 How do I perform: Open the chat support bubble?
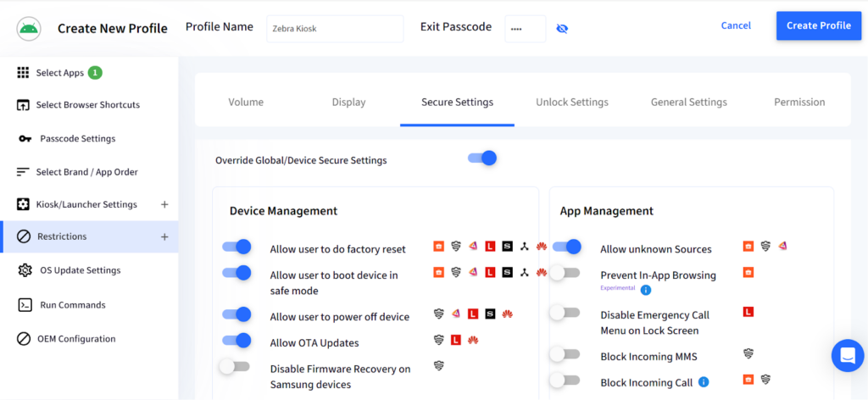[x=848, y=356]
